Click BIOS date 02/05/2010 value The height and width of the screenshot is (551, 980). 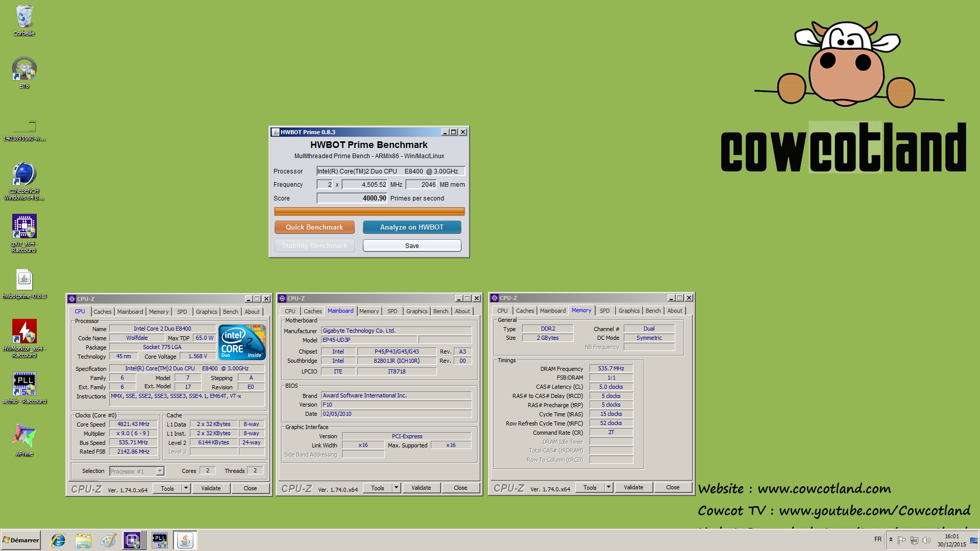(x=396, y=414)
